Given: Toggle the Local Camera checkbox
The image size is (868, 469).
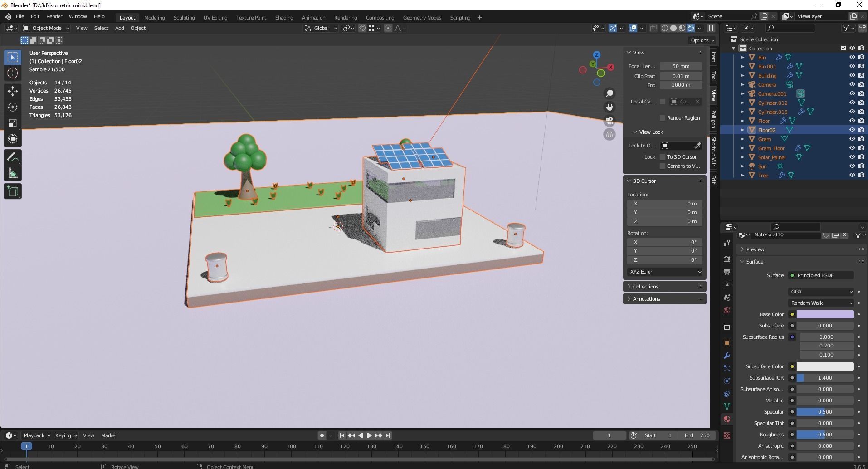Looking at the screenshot, I should coord(663,102).
